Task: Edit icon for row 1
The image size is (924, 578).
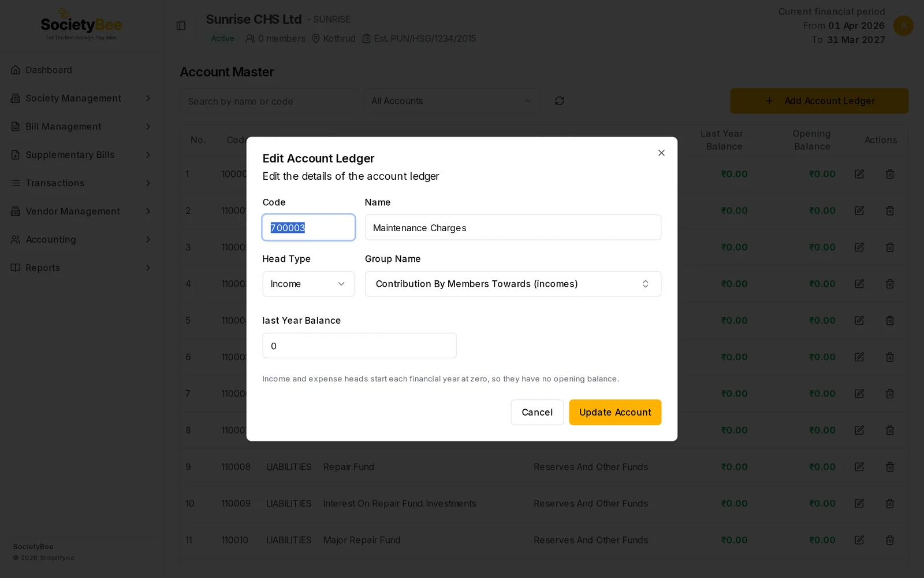Action: click(x=859, y=174)
